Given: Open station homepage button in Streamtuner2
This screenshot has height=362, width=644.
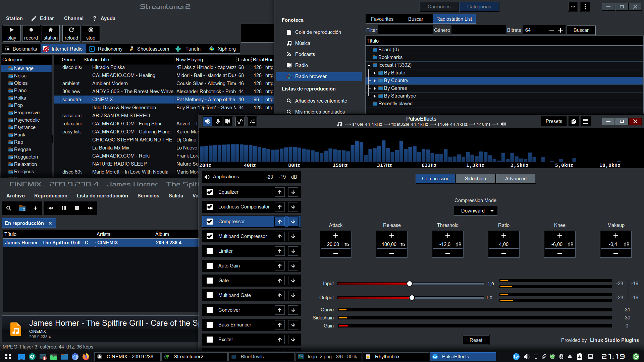Looking at the screenshot, I should tap(51, 34).
